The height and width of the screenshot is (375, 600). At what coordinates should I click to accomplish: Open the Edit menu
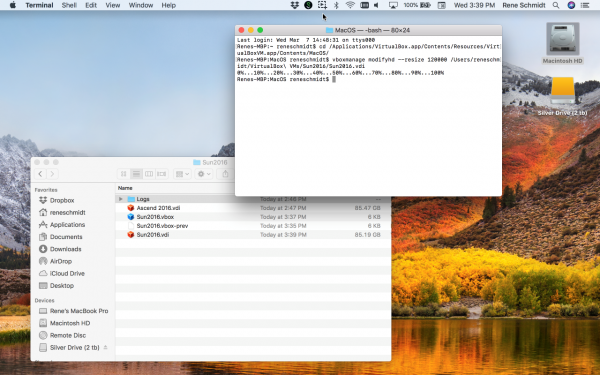pyautogui.click(x=91, y=5)
